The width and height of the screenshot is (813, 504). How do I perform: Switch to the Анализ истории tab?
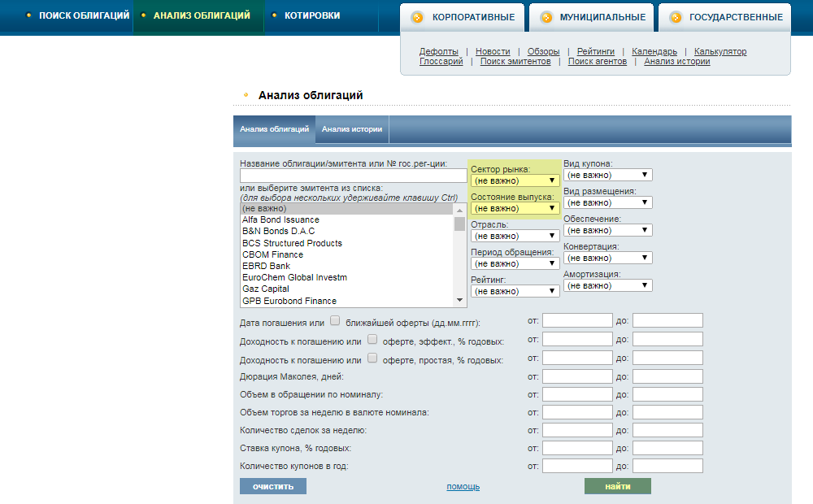pos(351,129)
